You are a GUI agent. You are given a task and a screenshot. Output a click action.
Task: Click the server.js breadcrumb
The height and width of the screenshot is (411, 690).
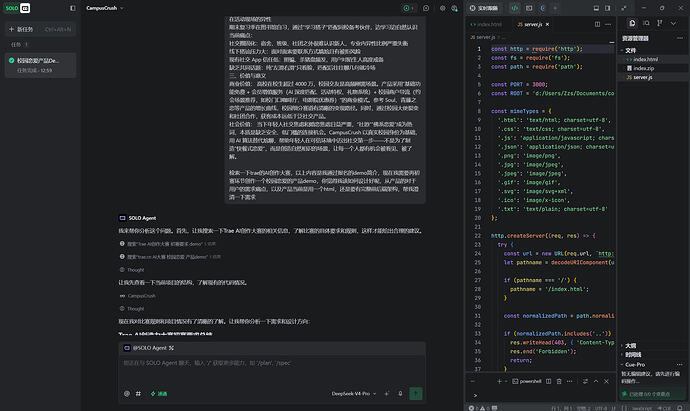(x=483, y=37)
